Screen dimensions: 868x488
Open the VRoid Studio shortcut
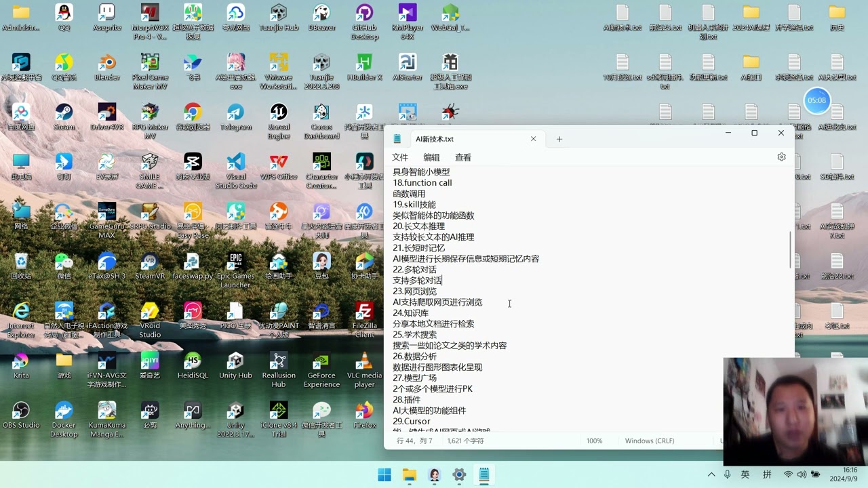pos(150,319)
